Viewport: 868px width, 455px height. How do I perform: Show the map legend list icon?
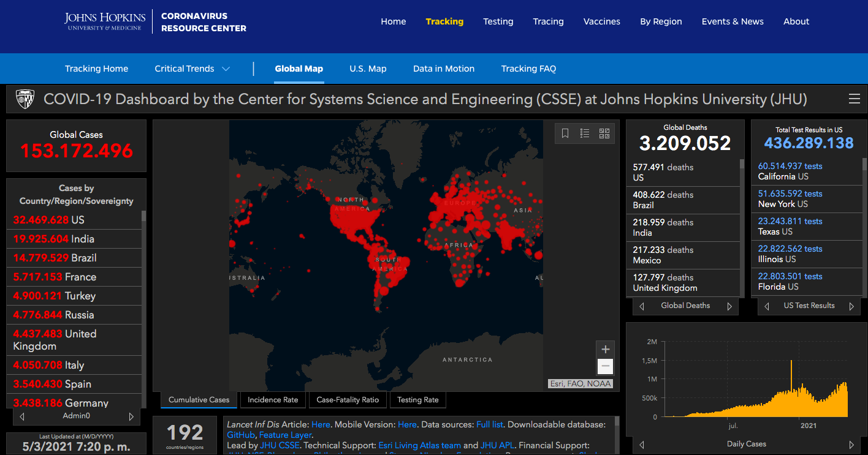(585, 133)
